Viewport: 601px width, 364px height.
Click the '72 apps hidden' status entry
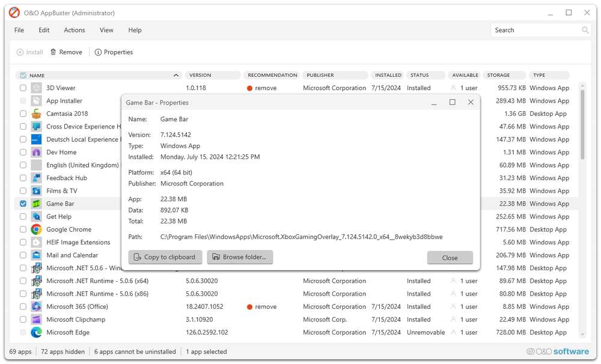[x=63, y=351]
